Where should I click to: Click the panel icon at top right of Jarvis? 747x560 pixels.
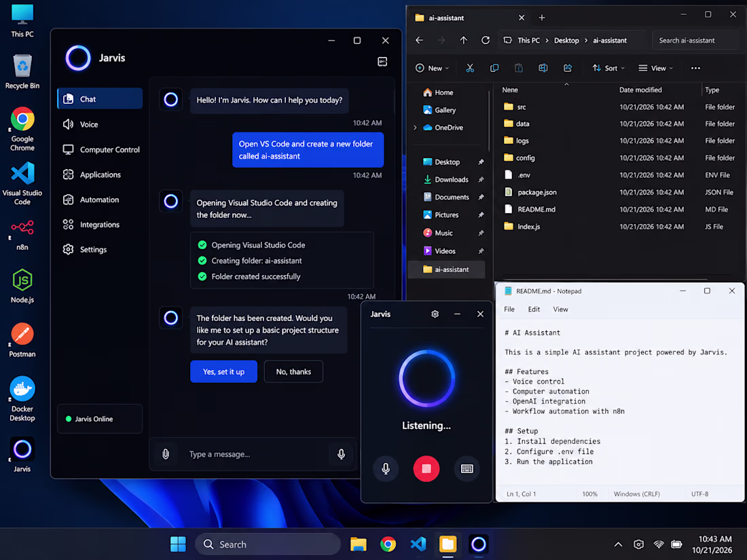[x=382, y=61]
